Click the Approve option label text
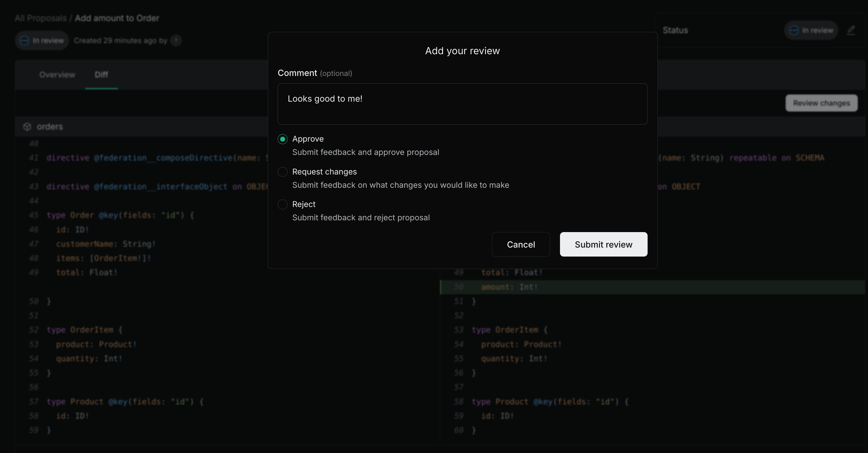 308,139
